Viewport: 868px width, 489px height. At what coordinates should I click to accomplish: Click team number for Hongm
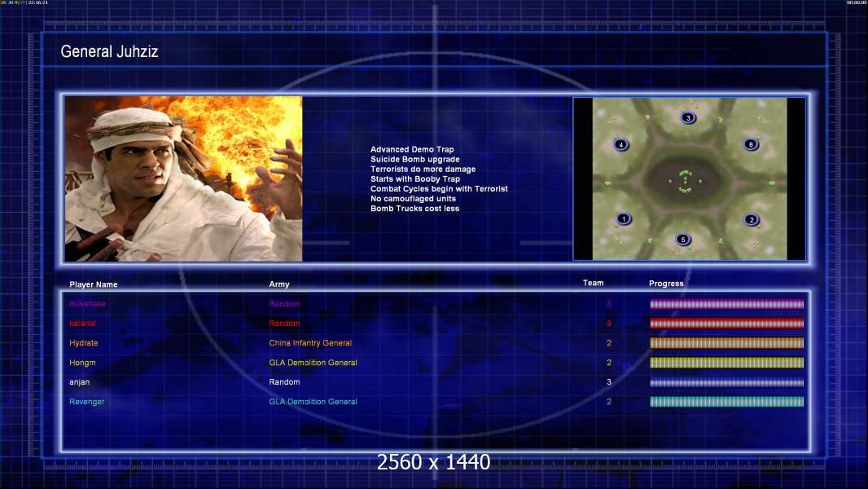click(609, 363)
